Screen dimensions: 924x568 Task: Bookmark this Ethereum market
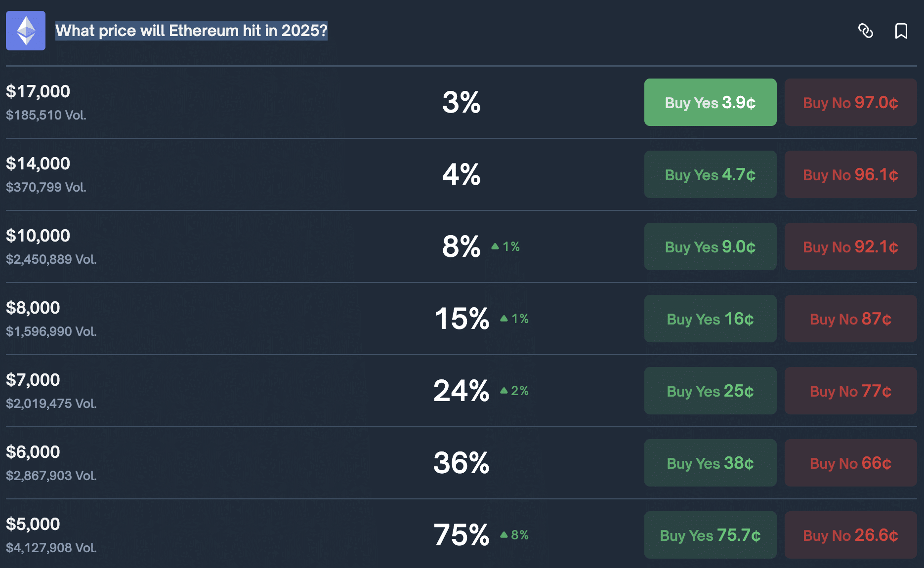click(x=901, y=31)
